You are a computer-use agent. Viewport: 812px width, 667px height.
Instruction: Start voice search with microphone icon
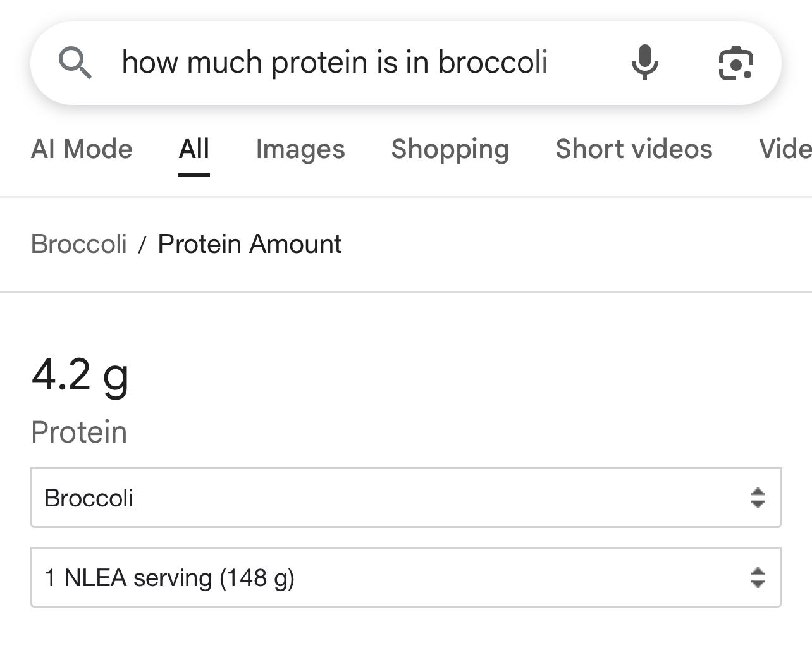point(644,63)
